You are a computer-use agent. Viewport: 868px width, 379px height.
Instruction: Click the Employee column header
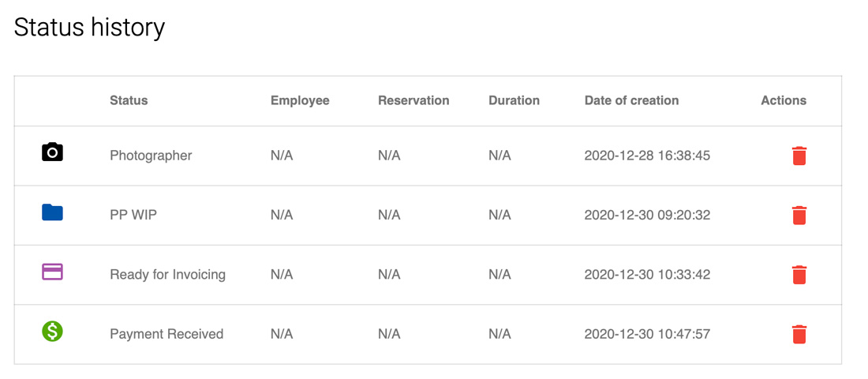point(300,100)
